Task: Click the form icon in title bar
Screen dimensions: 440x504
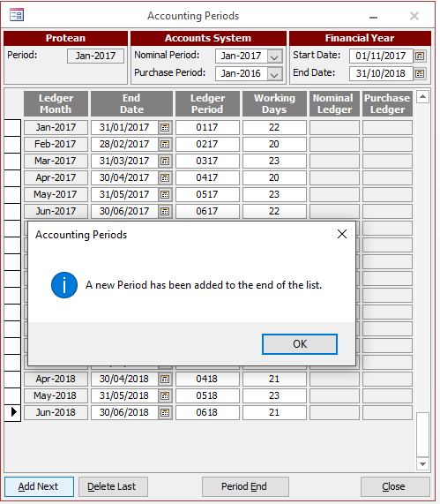Action: pos(17,15)
